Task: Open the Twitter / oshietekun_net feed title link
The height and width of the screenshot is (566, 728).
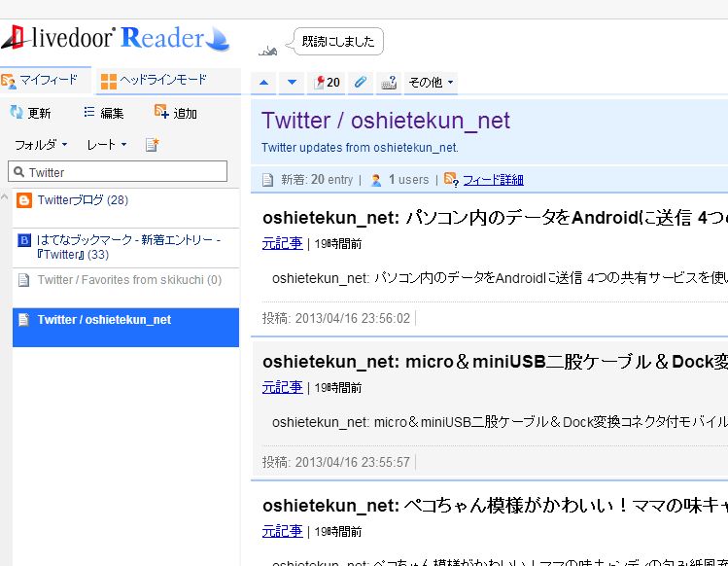Action: tap(385, 121)
